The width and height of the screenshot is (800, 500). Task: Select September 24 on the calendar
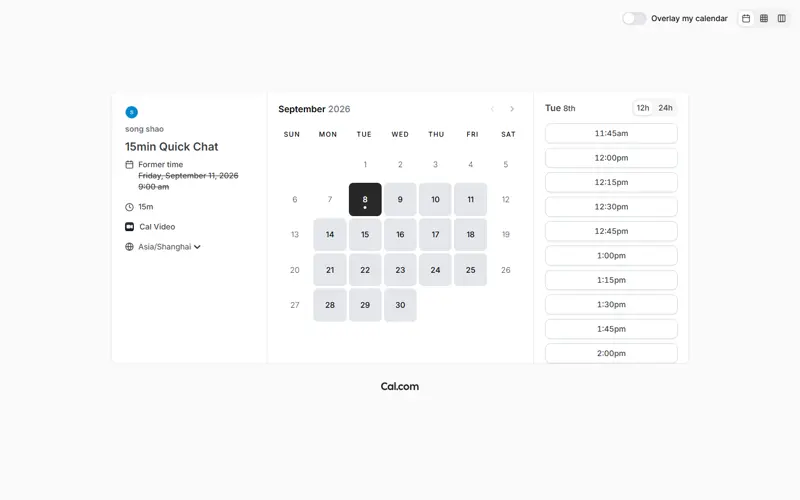[435, 270]
